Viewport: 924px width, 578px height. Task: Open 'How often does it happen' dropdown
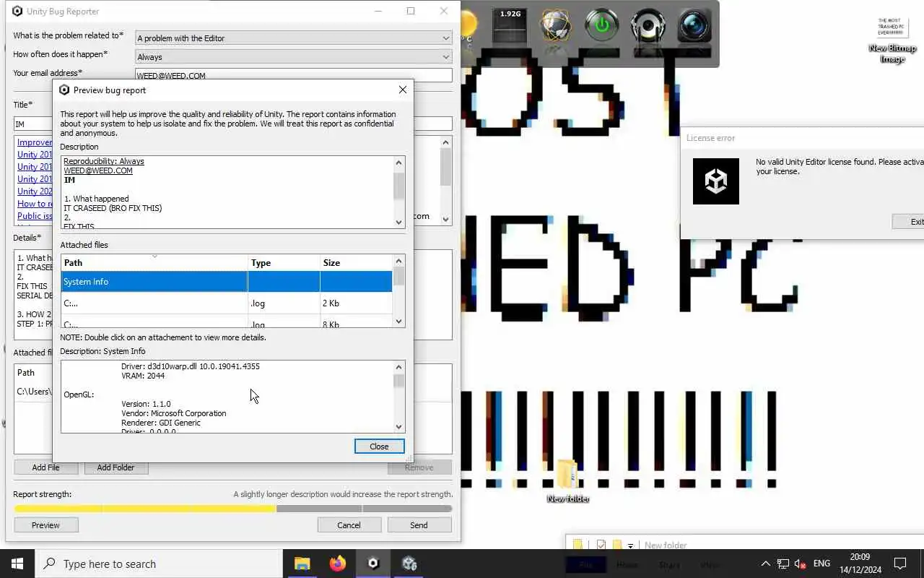click(294, 57)
